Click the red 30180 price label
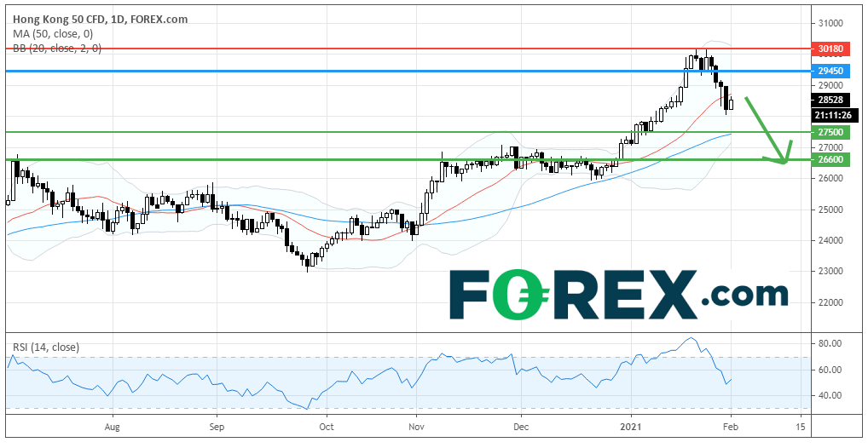 click(x=830, y=49)
